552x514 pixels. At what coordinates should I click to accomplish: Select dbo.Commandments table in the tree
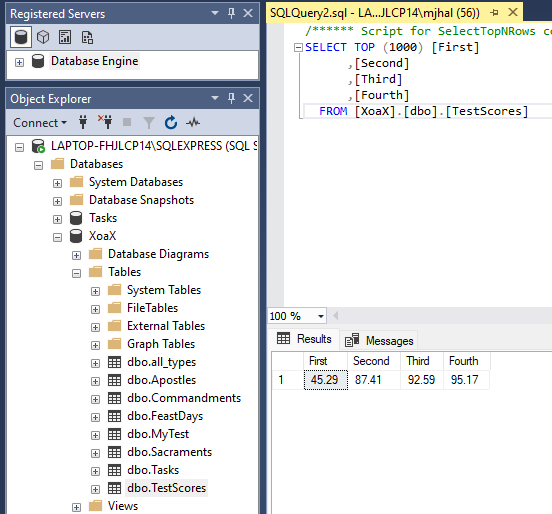coord(184,398)
